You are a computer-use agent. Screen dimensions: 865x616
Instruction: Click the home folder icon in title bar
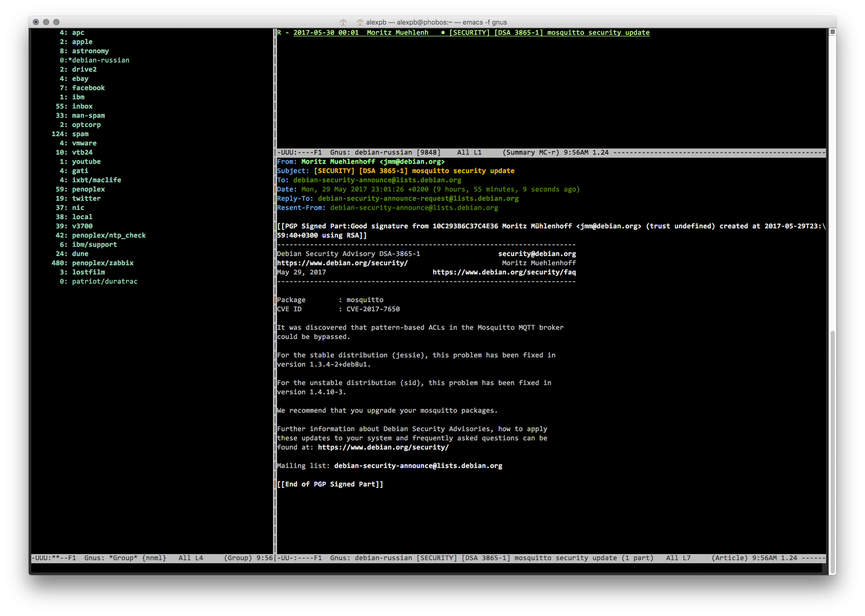pyautogui.click(x=360, y=22)
